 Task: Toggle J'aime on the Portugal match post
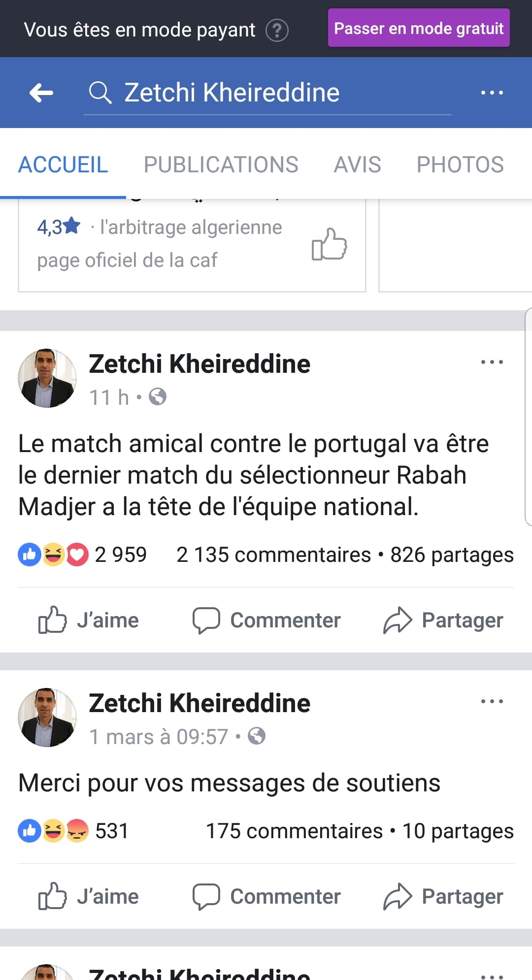click(89, 620)
